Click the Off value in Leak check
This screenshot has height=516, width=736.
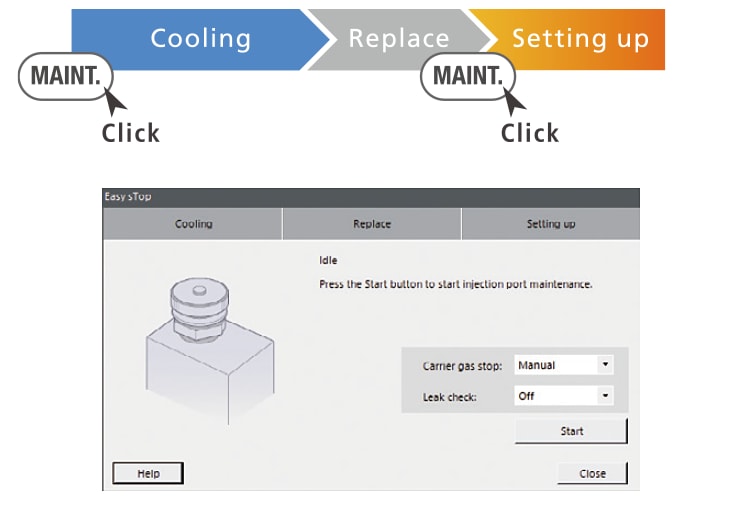tap(555, 396)
